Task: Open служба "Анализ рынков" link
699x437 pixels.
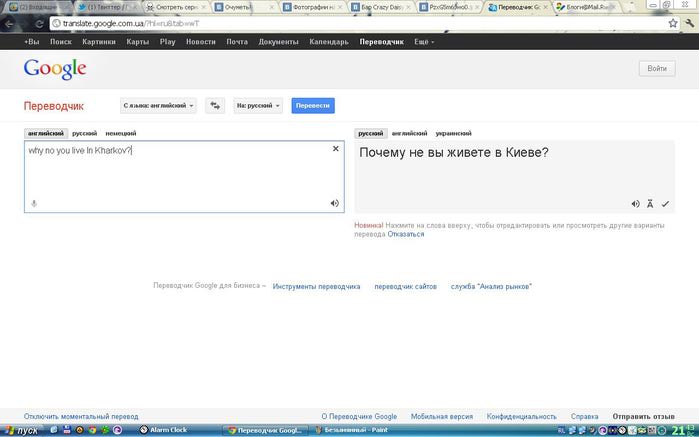Action: pyautogui.click(x=491, y=287)
